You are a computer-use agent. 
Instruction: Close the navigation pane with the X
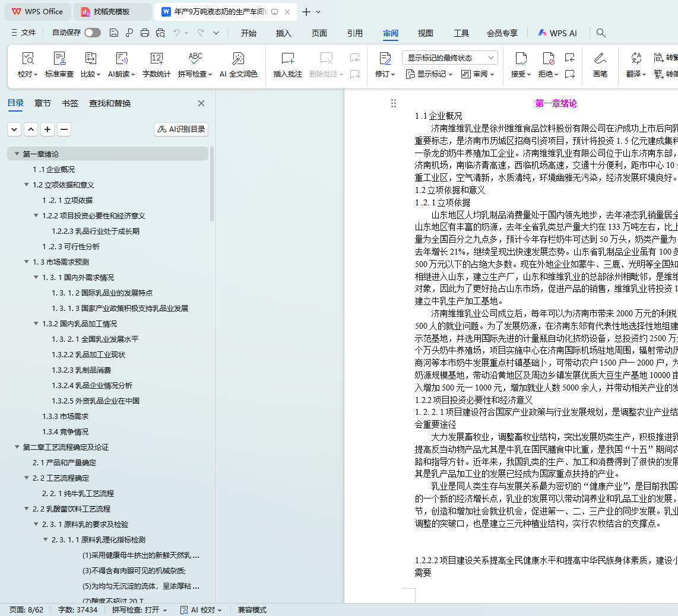pos(201,103)
